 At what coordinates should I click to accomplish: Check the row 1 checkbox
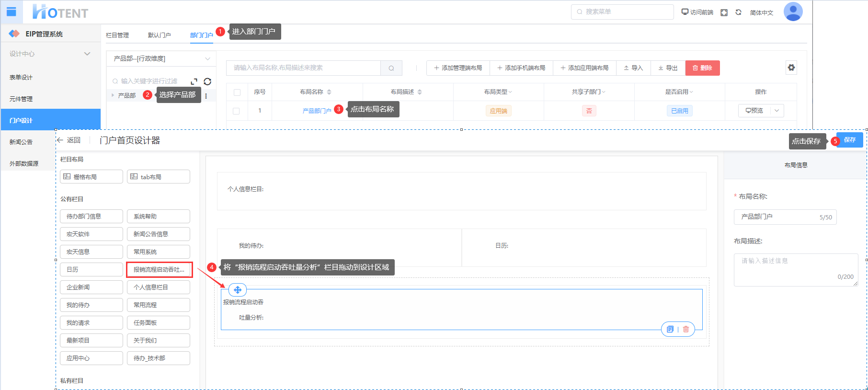coord(236,111)
